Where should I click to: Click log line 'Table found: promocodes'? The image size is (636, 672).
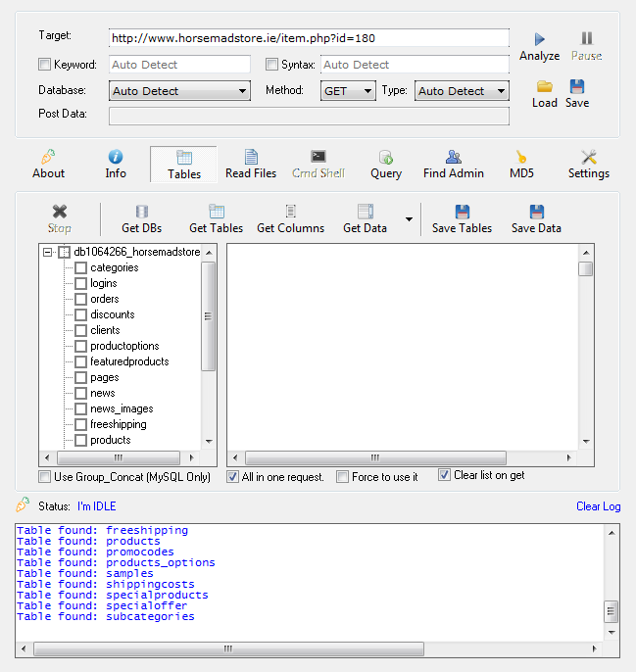pyautogui.click(x=95, y=552)
